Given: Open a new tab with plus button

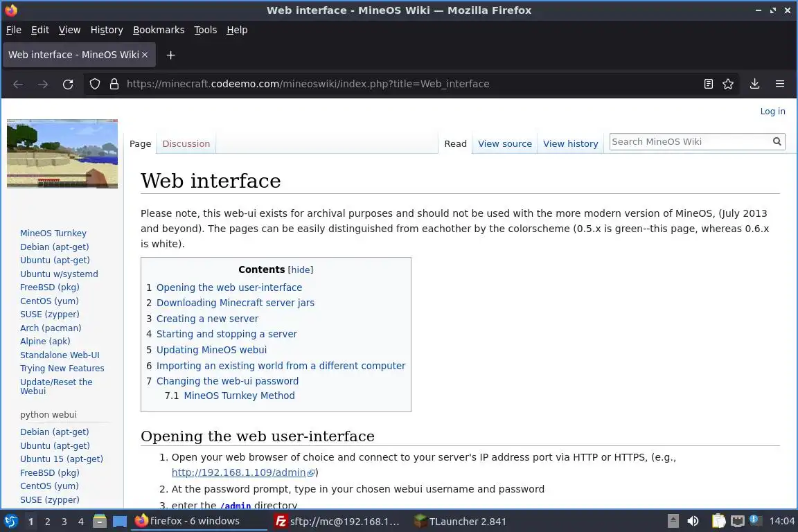Looking at the screenshot, I should coord(171,55).
